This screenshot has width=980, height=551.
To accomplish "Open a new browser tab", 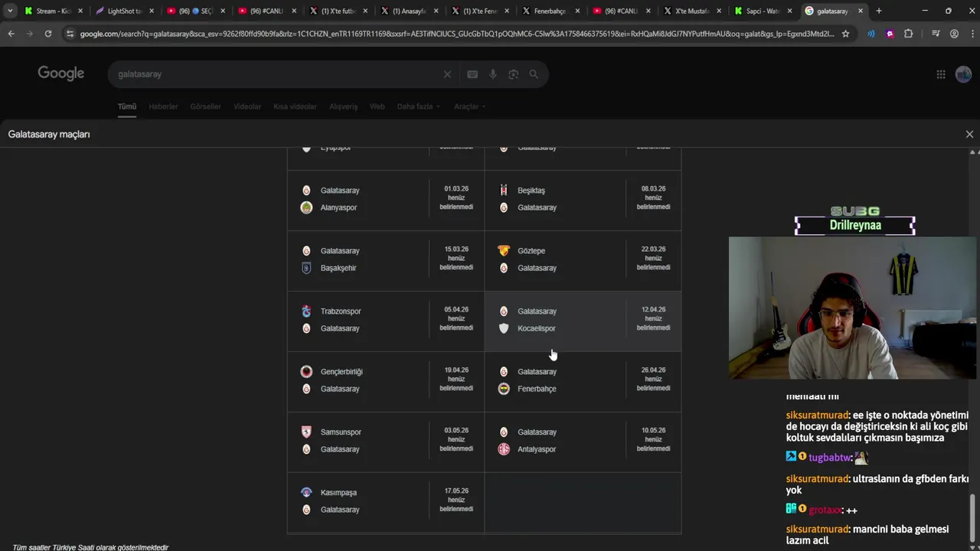I will tap(879, 11).
